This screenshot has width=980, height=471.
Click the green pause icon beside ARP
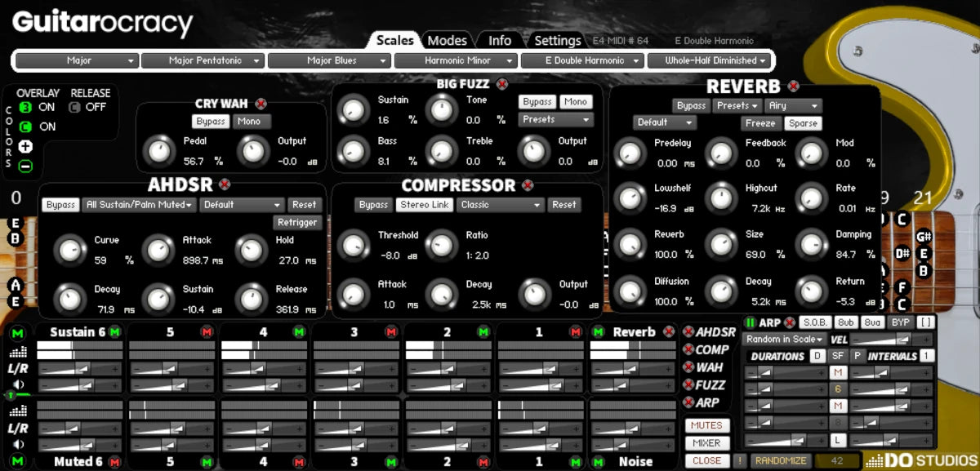(x=751, y=322)
